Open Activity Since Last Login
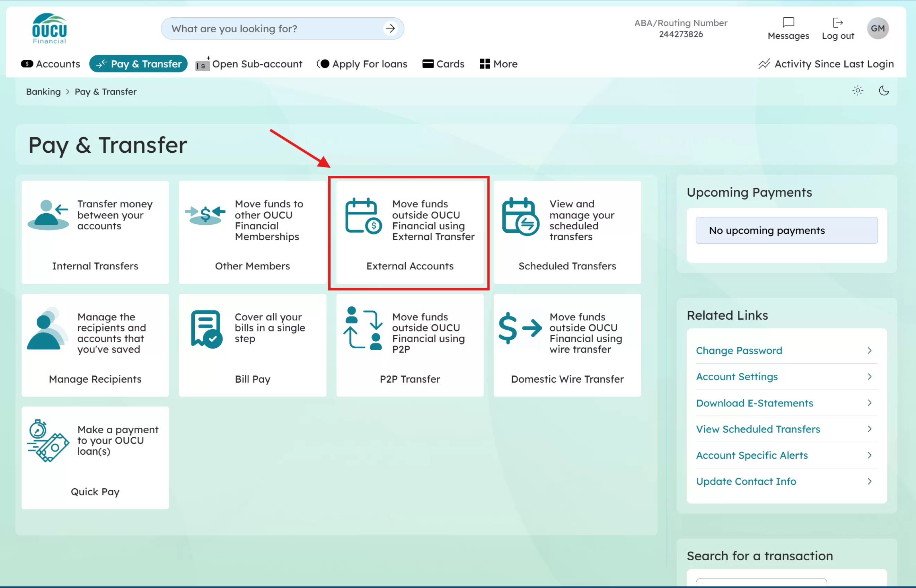 point(826,64)
